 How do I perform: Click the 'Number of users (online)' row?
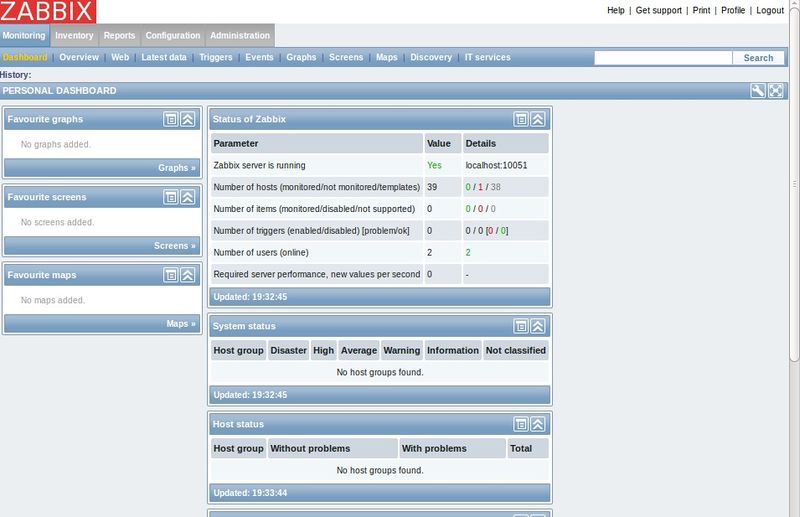[x=380, y=253]
